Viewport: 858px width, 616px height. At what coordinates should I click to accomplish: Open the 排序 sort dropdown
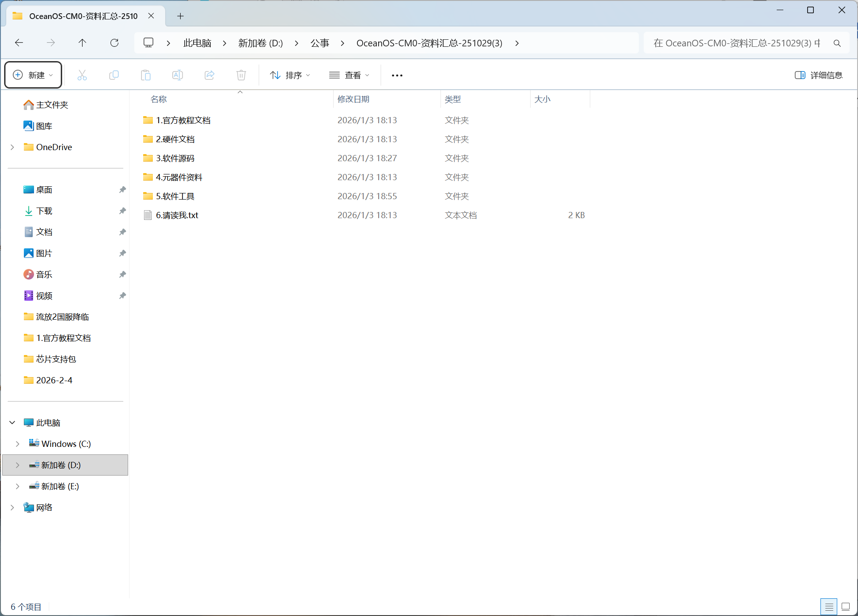click(290, 75)
